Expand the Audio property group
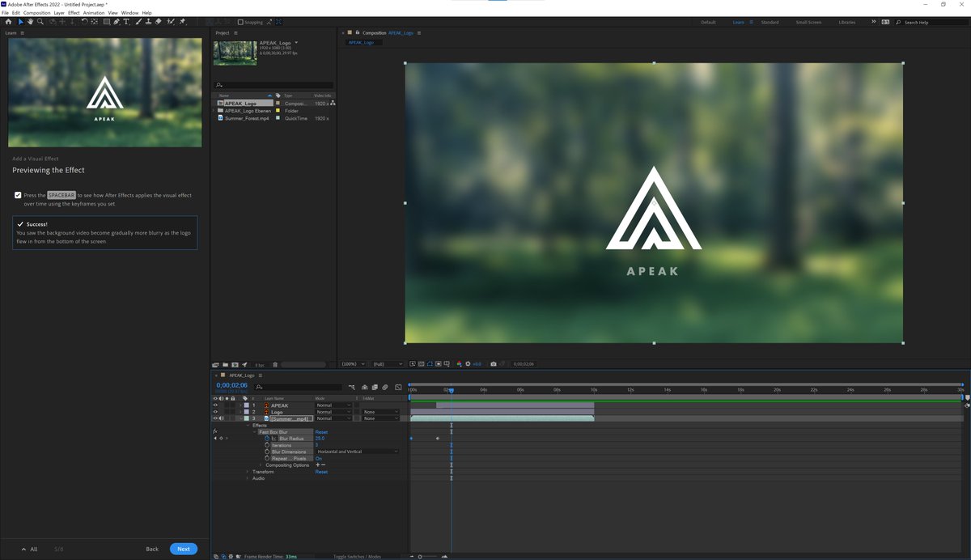The width and height of the screenshot is (971, 560). (248, 478)
